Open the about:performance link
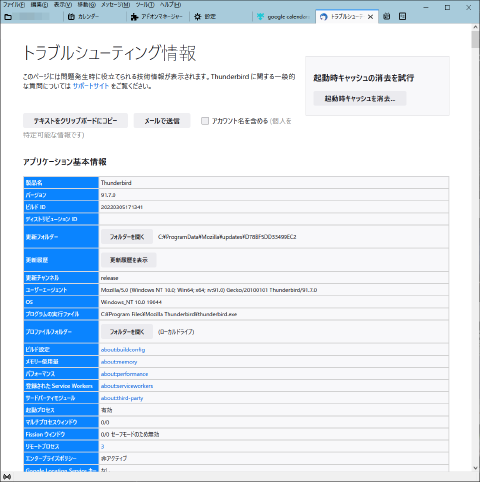This screenshot has height=482, width=480. (x=124, y=374)
